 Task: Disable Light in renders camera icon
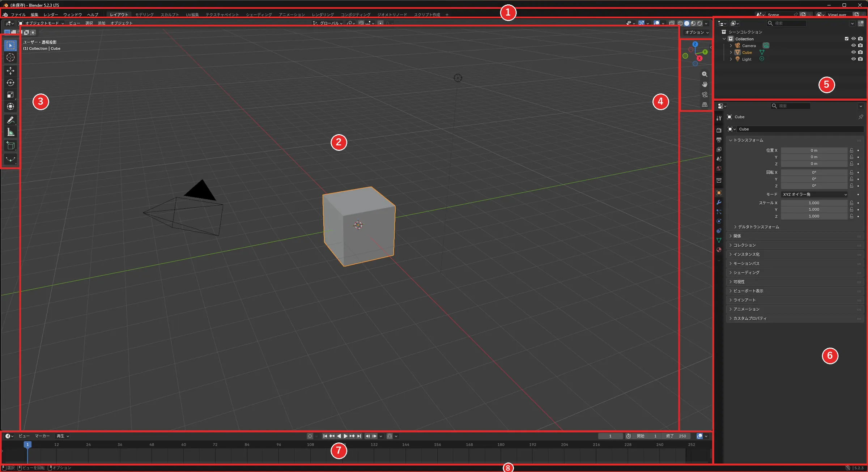[860, 59]
